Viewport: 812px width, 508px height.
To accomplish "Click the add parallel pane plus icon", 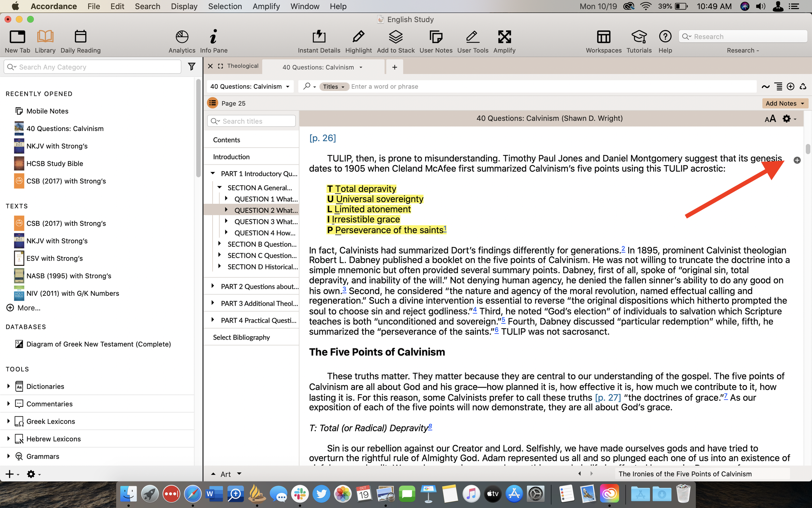I will coord(791,86).
